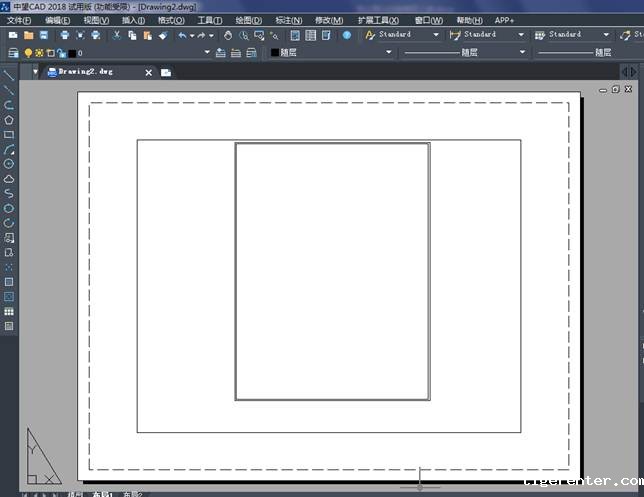Activate the Pan hand tool
Viewport: 644px width, 497px height.
coord(228,35)
